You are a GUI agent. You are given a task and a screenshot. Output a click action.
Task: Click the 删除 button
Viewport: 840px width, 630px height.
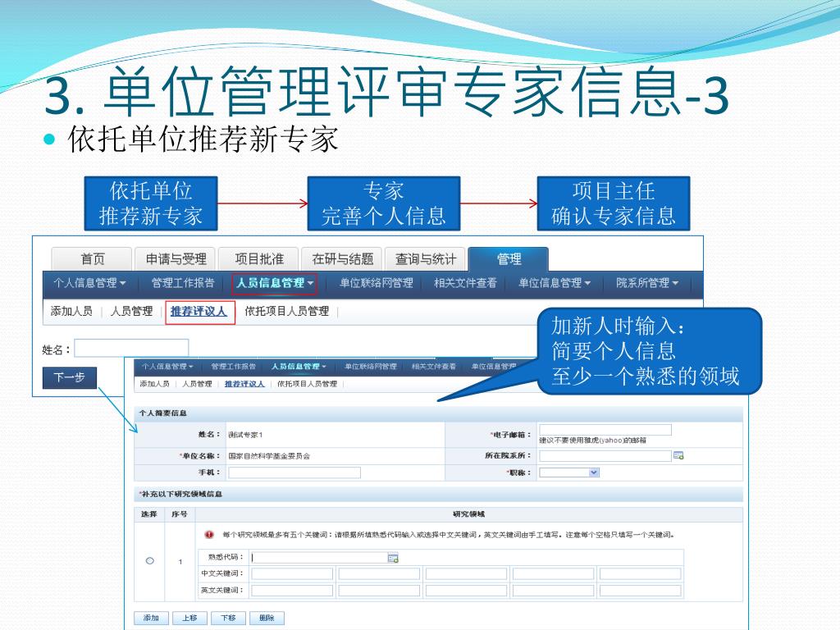[x=267, y=619]
